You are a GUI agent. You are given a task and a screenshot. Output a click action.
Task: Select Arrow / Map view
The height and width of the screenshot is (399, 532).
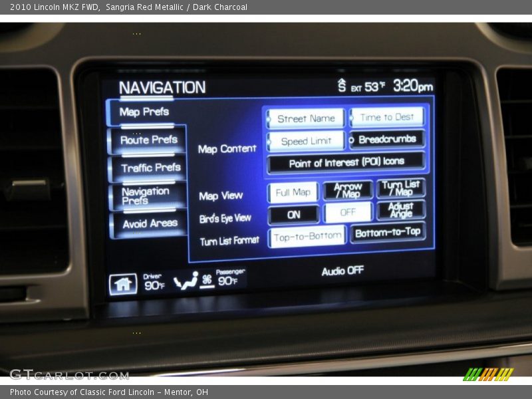[x=348, y=190]
